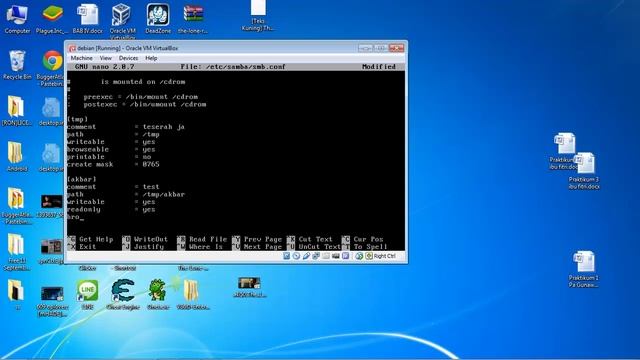Click the To Spell shortcut in nano footer
The width and height of the screenshot is (640, 360).
pos(364,247)
